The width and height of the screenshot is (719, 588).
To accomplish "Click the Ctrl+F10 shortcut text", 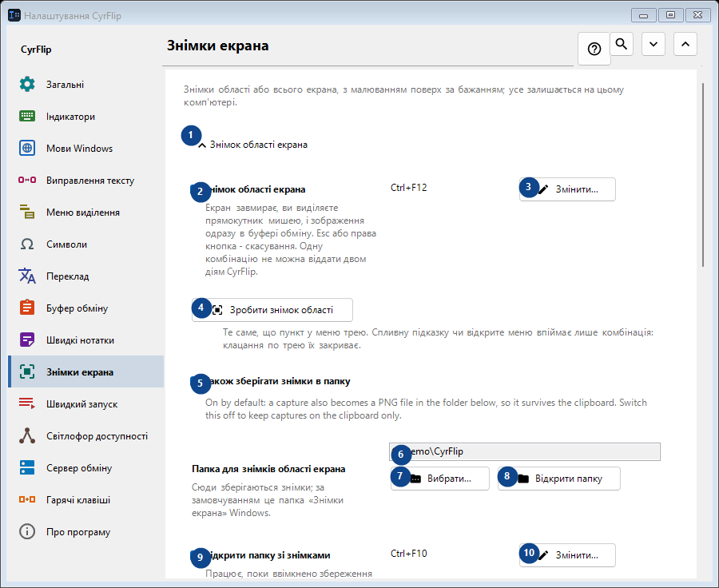I will [x=408, y=554].
